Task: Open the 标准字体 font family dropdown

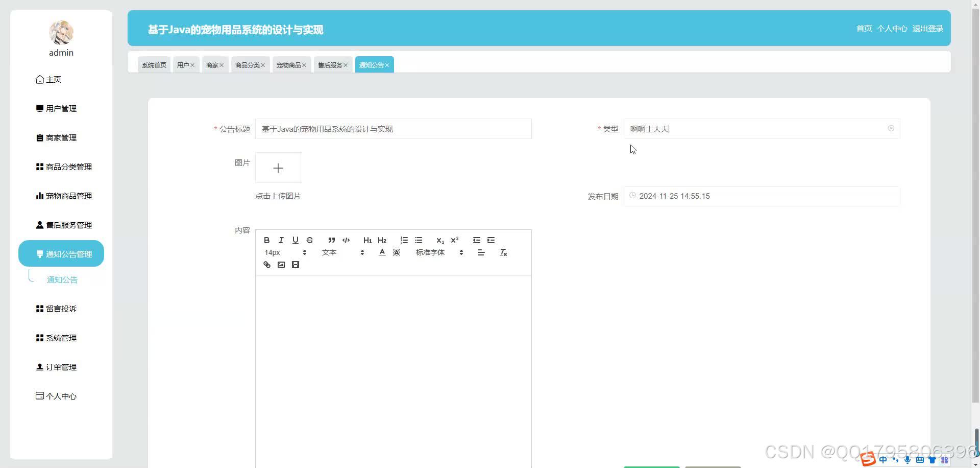Action: (x=439, y=252)
